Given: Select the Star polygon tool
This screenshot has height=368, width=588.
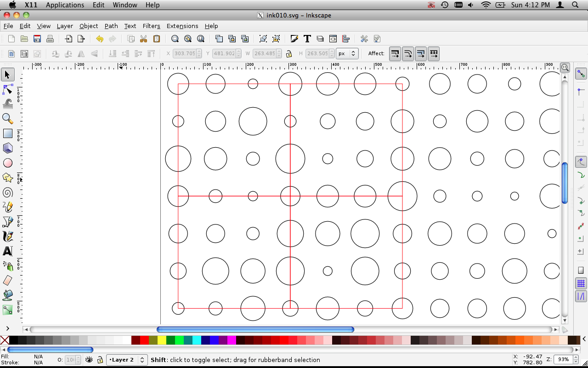Looking at the screenshot, I should (8, 178).
